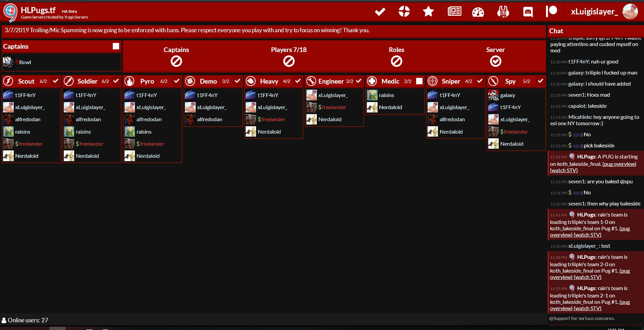Click the Soldier rocket class icon

click(x=68, y=81)
